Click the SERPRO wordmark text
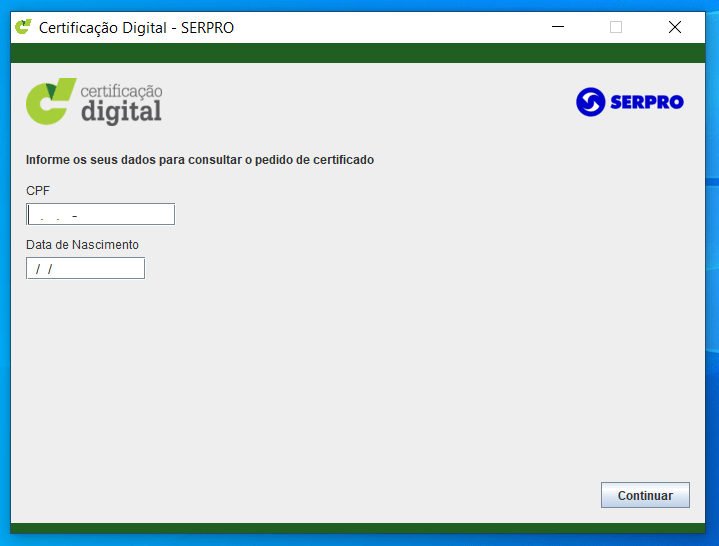 click(646, 102)
